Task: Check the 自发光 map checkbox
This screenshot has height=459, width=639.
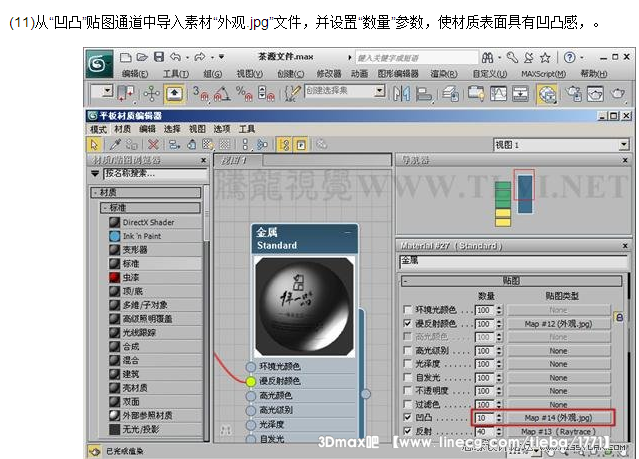Action: coord(407,377)
